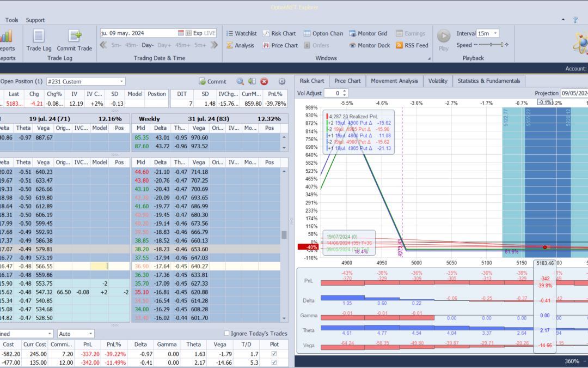Click the help question mark icon
This screenshot has width=588, height=368.
(575, 20)
